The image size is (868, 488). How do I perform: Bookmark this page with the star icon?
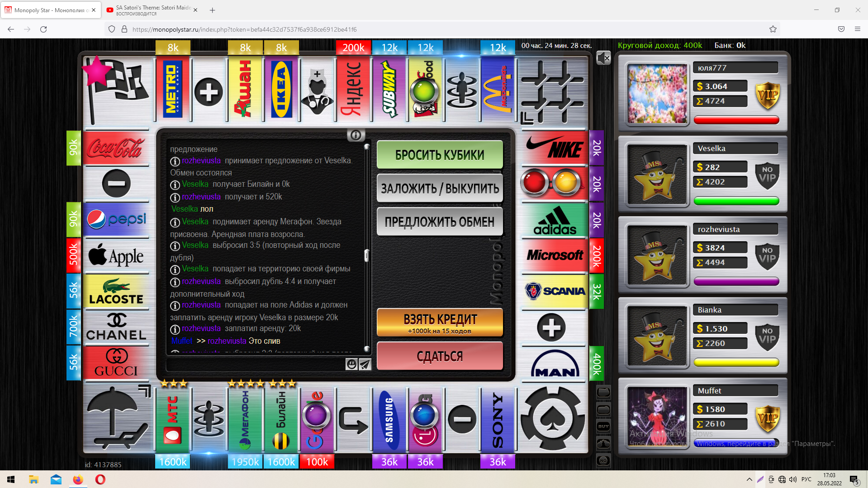(x=773, y=29)
